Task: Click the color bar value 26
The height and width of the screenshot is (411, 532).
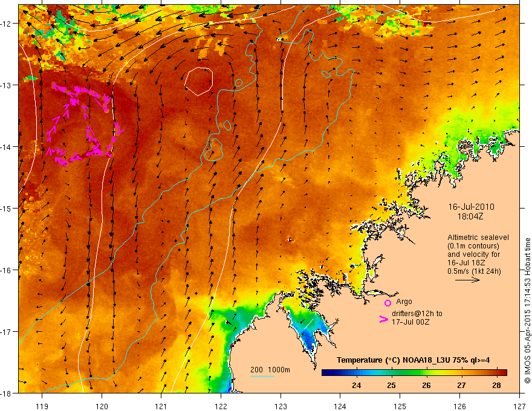Action: 426,385
